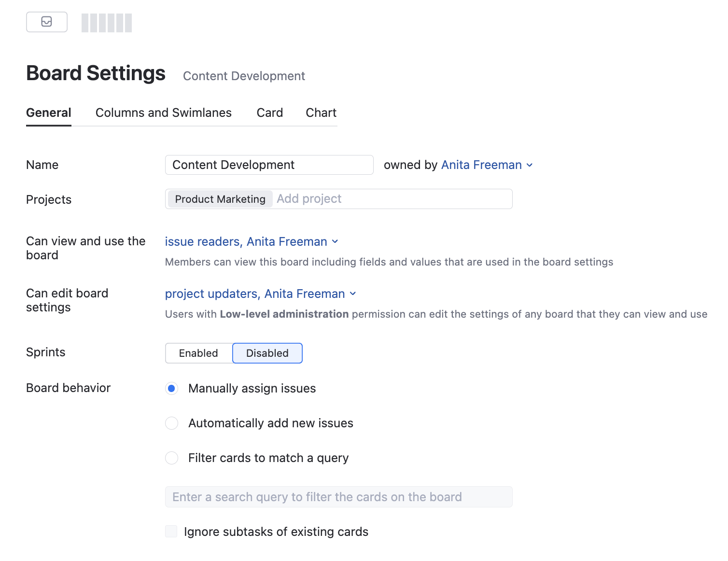The width and height of the screenshot is (728, 561).
Task: Expand the 'issue readers, Anita Freeman' dropdown
Action: [252, 241]
